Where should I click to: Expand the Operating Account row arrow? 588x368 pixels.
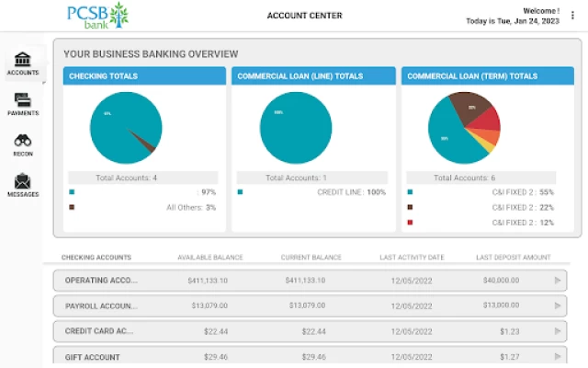coord(556,280)
